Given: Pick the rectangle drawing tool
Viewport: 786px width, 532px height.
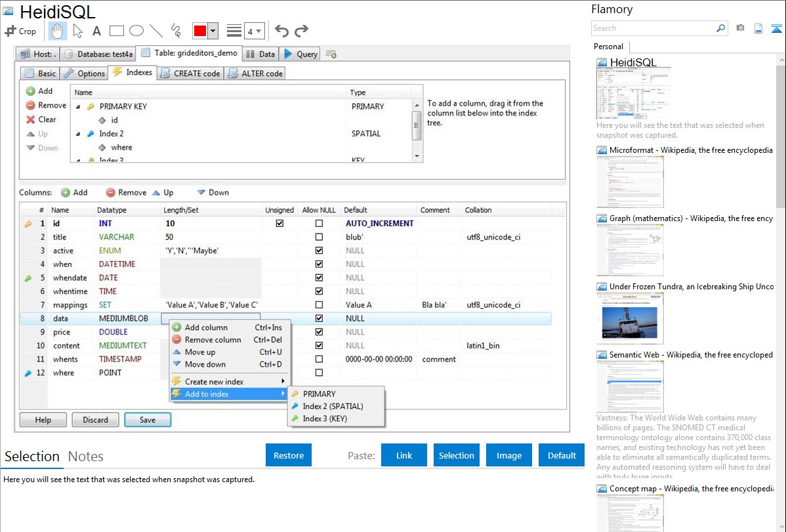Looking at the screenshot, I should [117, 31].
